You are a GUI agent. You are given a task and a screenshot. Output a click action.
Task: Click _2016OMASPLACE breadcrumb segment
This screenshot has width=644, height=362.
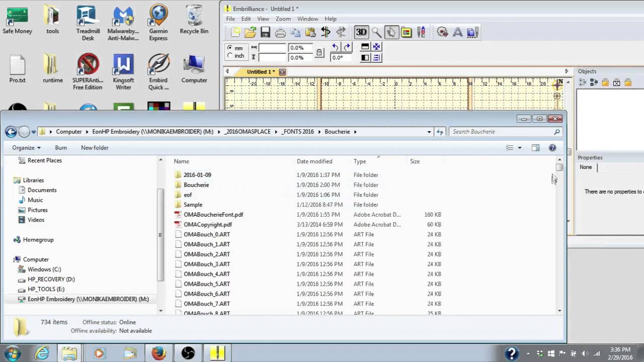248,132
